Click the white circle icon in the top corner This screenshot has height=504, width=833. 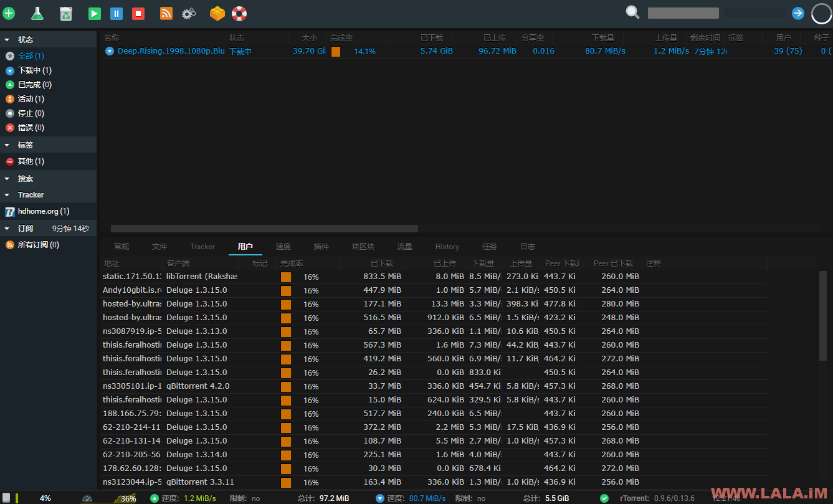click(821, 14)
